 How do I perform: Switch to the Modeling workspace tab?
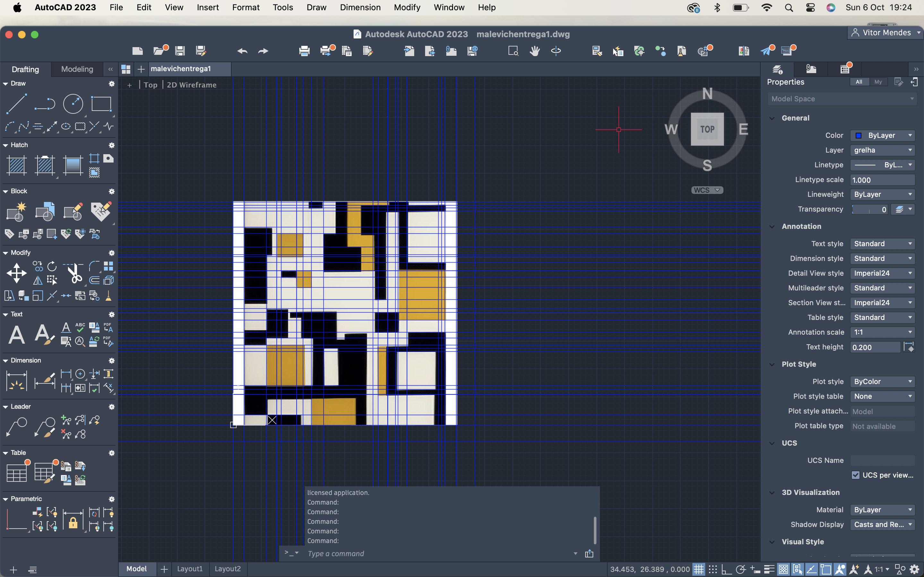tap(77, 69)
